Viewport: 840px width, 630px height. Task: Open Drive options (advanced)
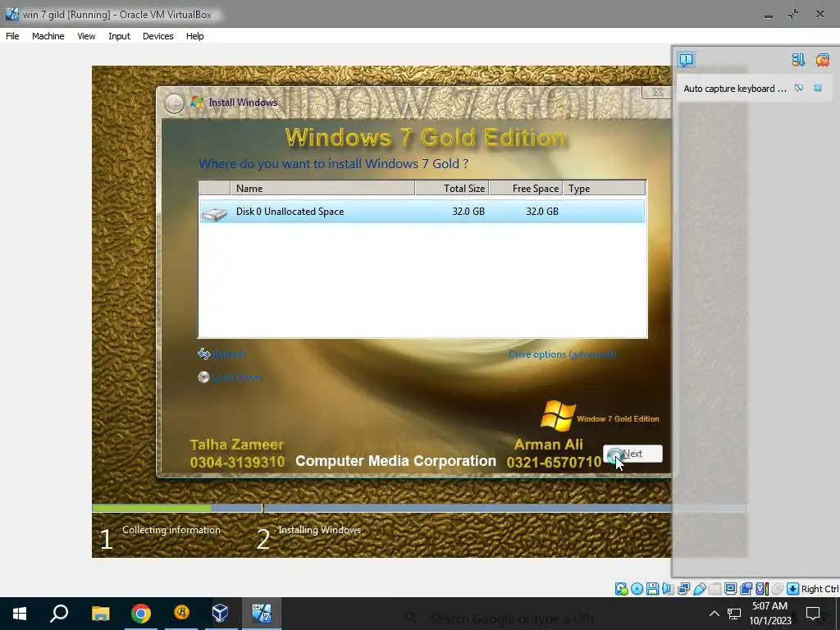tap(562, 354)
